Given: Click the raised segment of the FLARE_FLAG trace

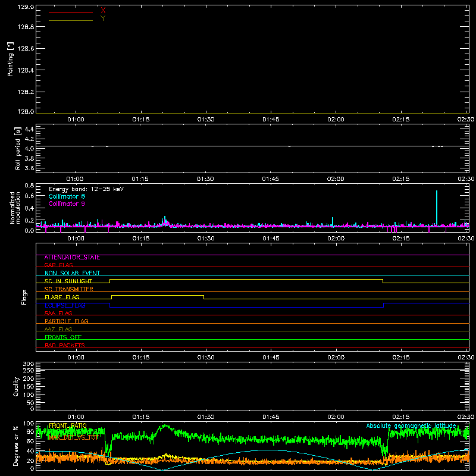Looking at the screenshot, I should [158, 295].
